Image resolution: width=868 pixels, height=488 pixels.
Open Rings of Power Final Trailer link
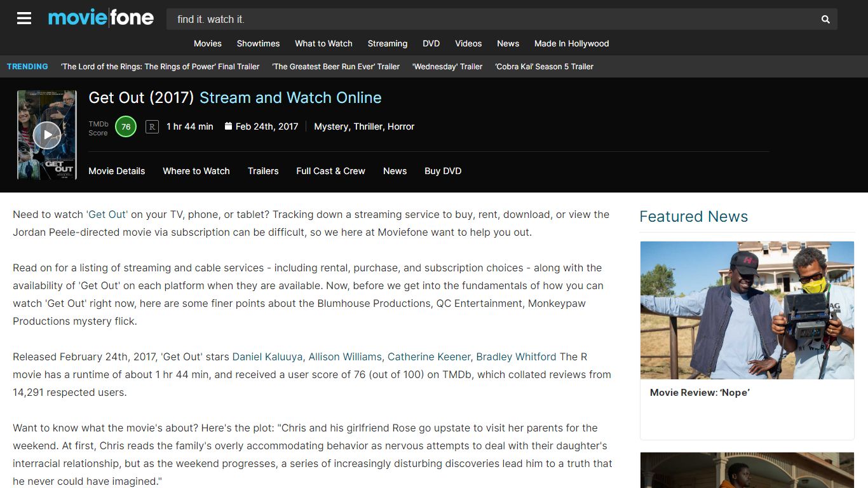[160, 67]
